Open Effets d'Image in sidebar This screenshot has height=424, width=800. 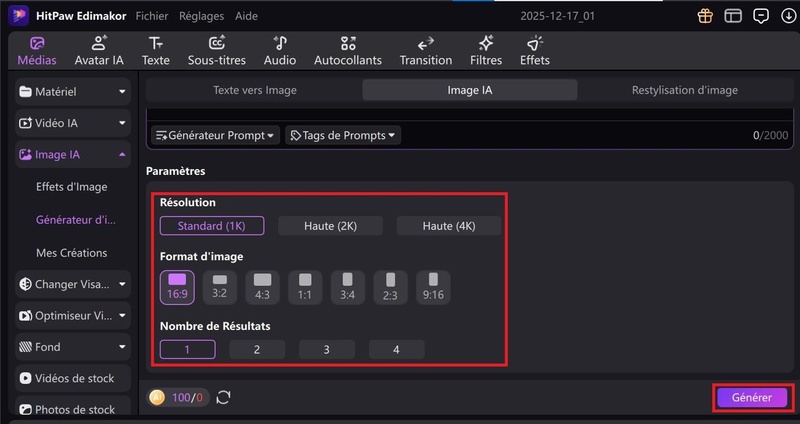(71, 187)
